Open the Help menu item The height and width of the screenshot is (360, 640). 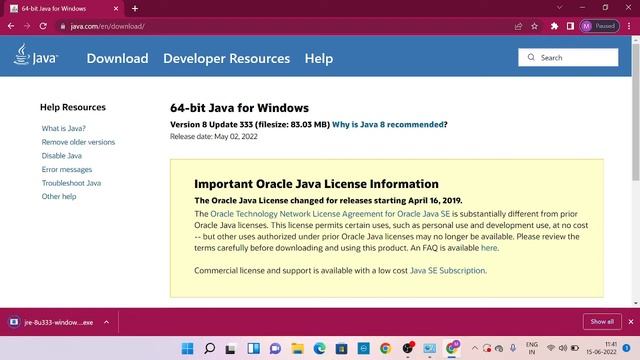319,58
